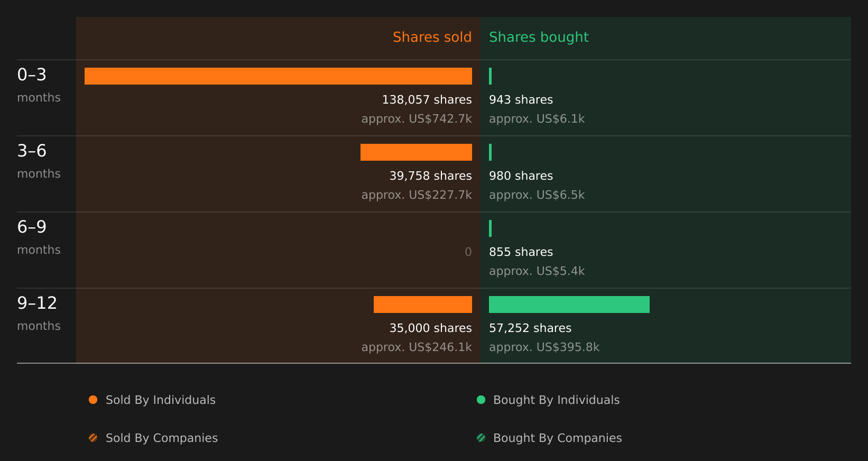This screenshot has height=461, width=868.
Task: Click the 3–6 months green bought bar
Action: (491, 152)
